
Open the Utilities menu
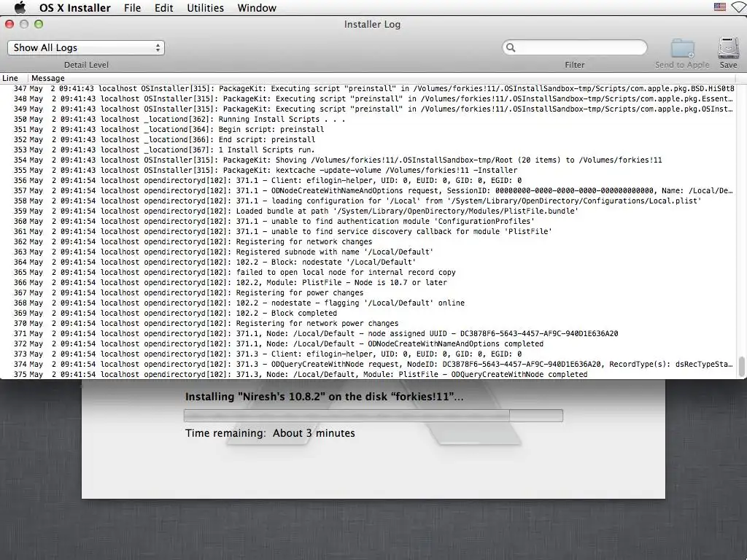[x=205, y=7]
